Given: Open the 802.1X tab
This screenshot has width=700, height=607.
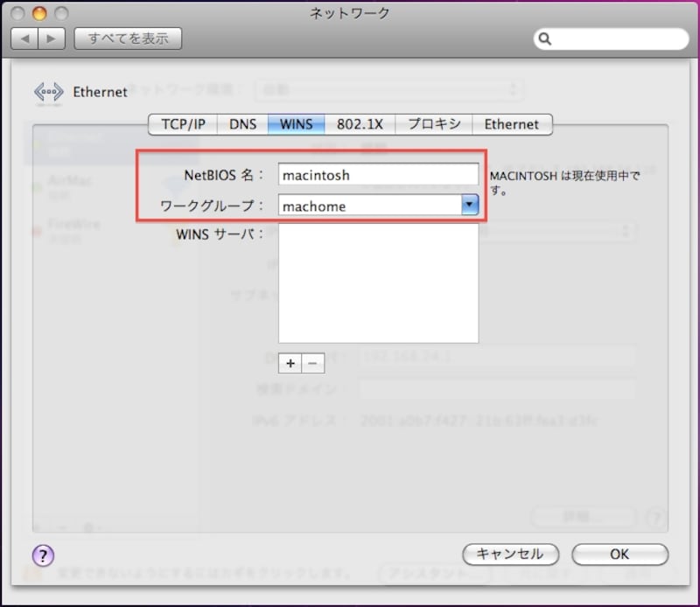Looking at the screenshot, I should [x=360, y=124].
